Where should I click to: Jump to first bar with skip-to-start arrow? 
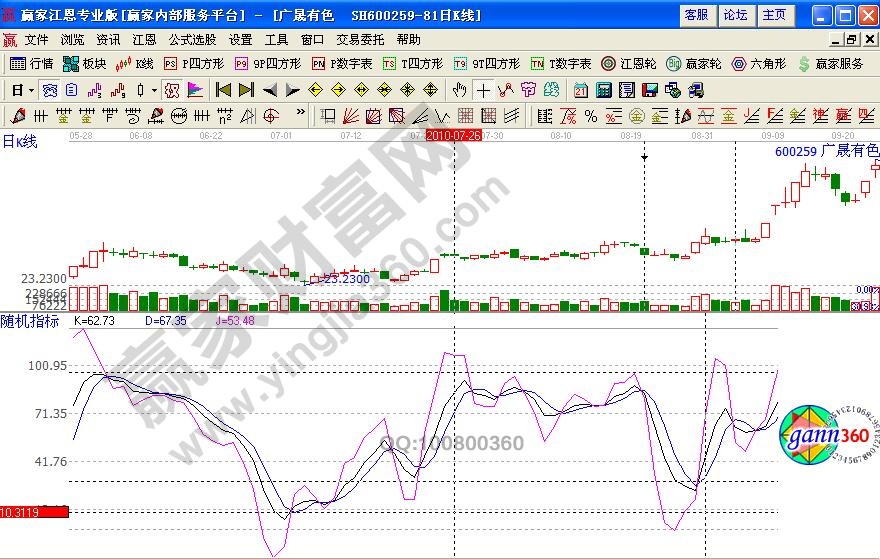pos(224,90)
